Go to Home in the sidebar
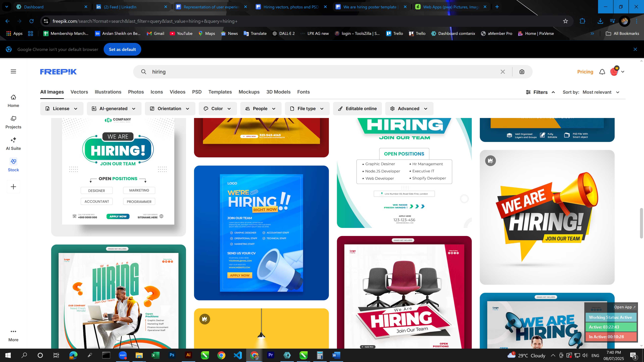The width and height of the screenshot is (644, 362). pyautogui.click(x=13, y=101)
